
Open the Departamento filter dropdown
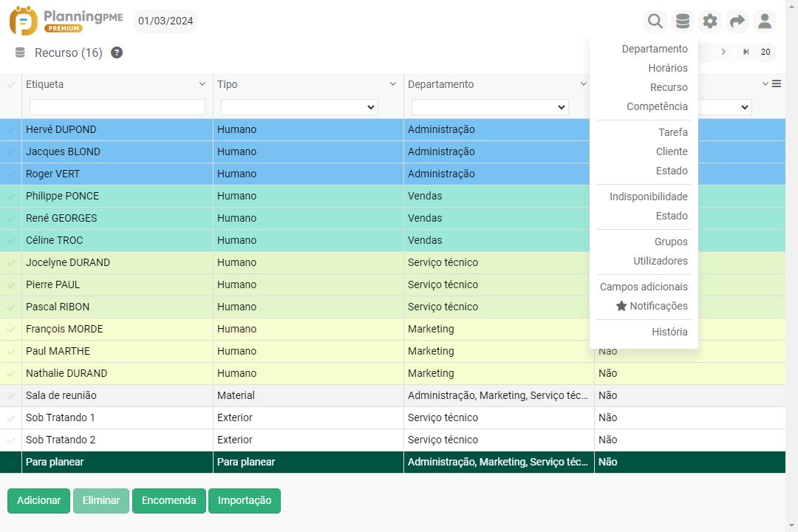pos(490,107)
